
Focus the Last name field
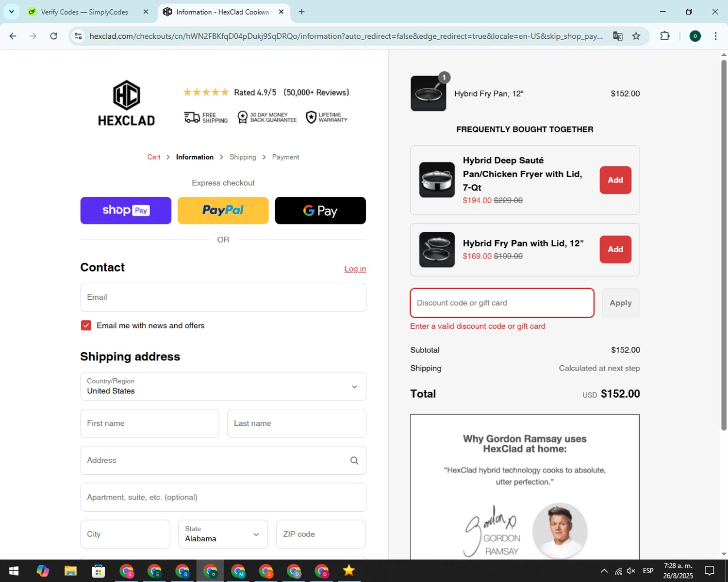click(x=297, y=423)
